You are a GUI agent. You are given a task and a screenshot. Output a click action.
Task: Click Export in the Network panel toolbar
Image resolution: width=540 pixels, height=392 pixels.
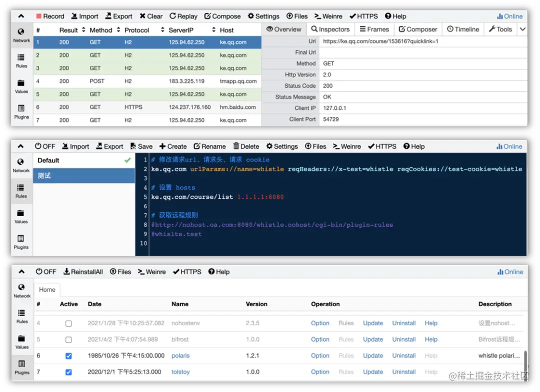(x=119, y=16)
